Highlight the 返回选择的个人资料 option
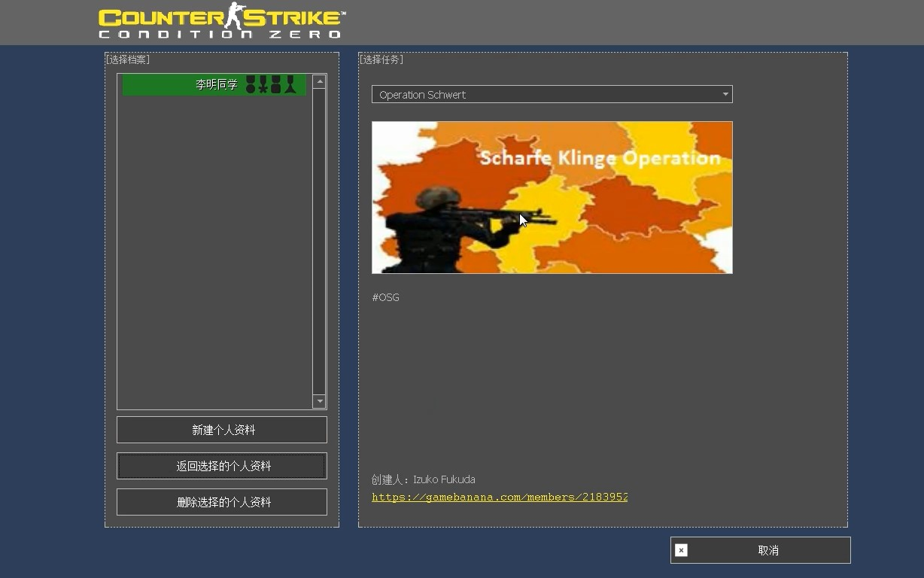Screen dimensions: 924x578 pos(221,465)
